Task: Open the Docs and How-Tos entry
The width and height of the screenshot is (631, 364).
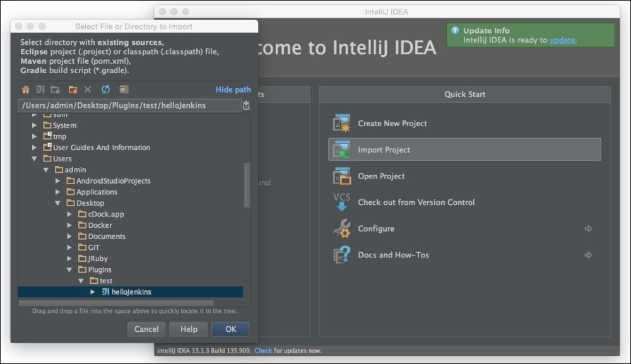Action: 465,255
